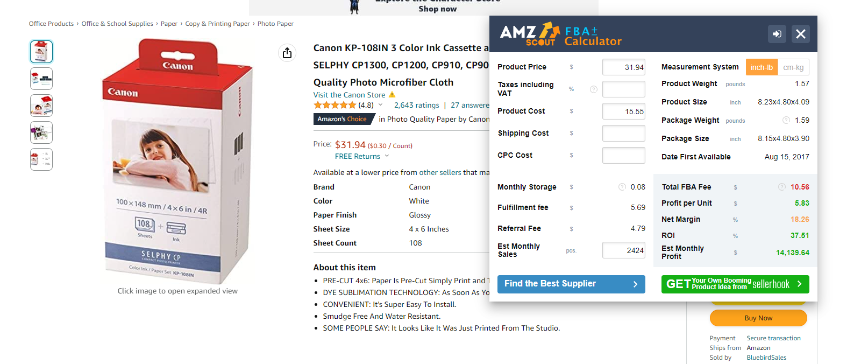Expand the FREE Returns details
Screen dimensions: 868x364
coord(387,156)
